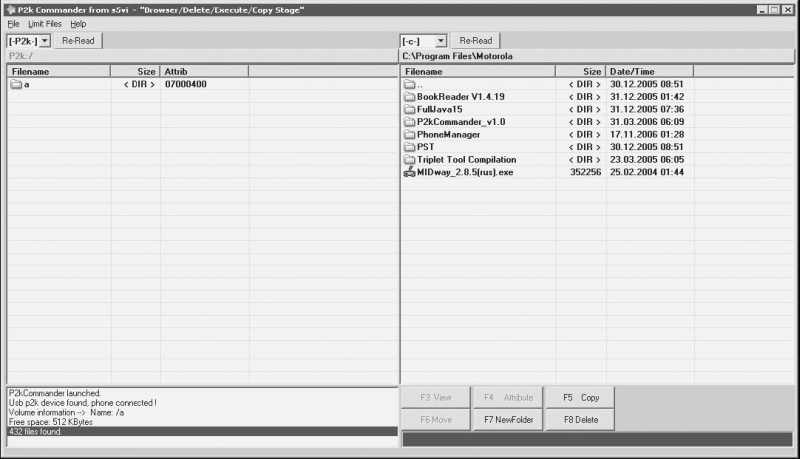The image size is (800, 459).
Task: Click the F5 Copy button
Action: (x=581, y=397)
